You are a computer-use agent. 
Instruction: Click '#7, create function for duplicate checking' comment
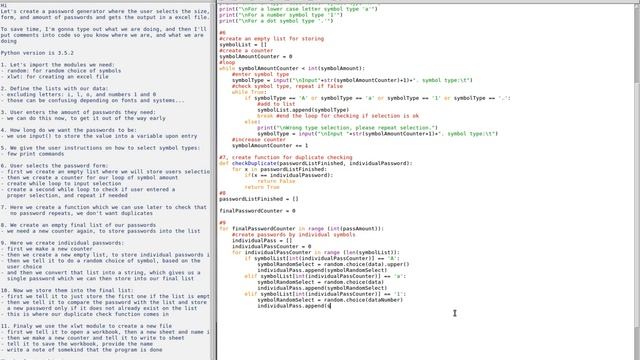click(x=286, y=158)
